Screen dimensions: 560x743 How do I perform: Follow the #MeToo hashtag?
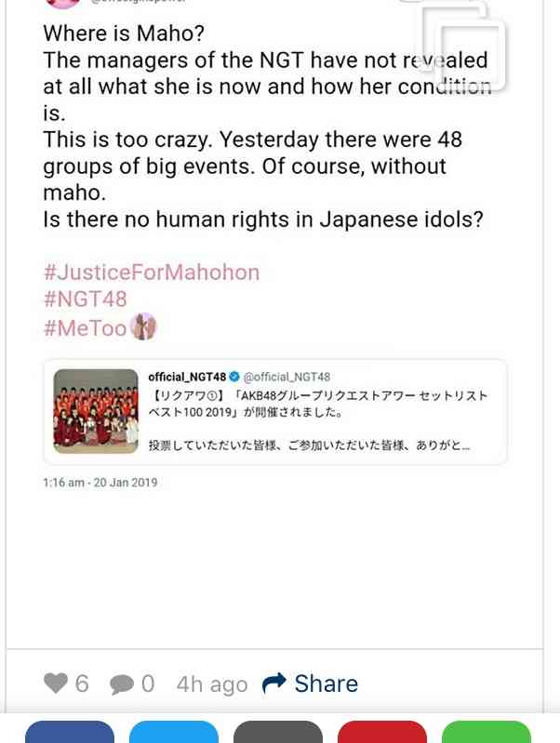(x=85, y=327)
